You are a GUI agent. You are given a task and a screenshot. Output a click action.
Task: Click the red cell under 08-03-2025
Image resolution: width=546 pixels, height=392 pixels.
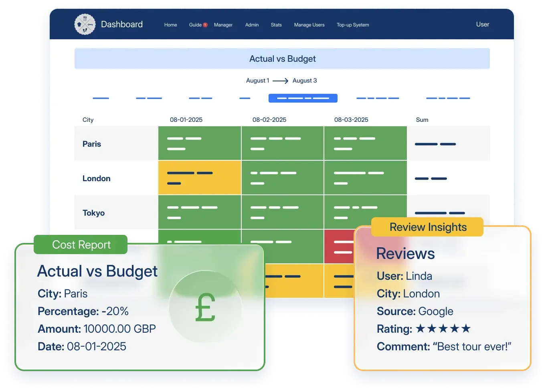tap(340, 247)
